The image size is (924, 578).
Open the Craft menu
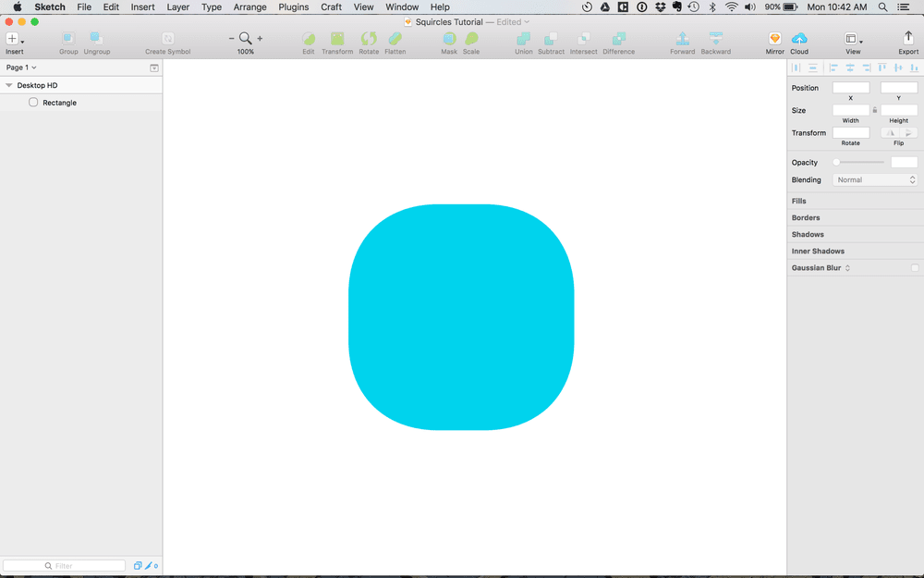[331, 6]
